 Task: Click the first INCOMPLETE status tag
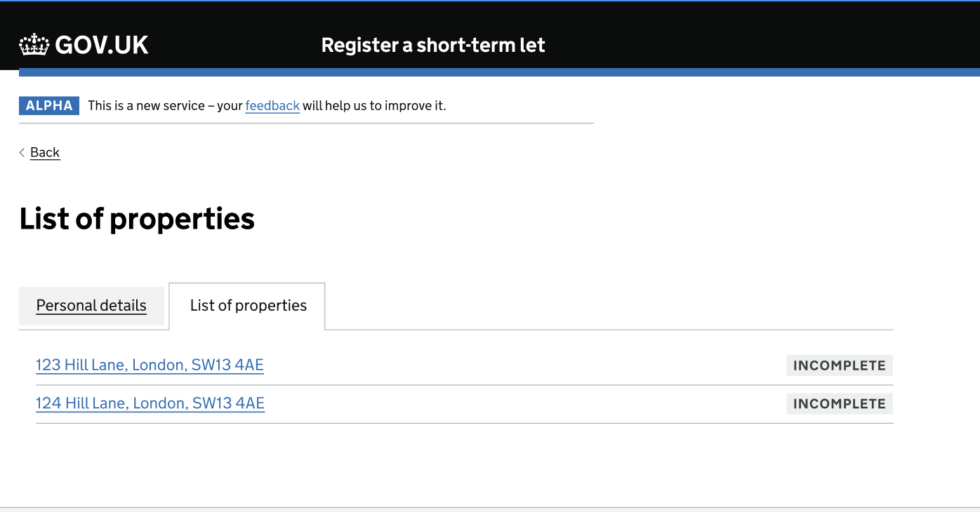pyautogui.click(x=840, y=365)
